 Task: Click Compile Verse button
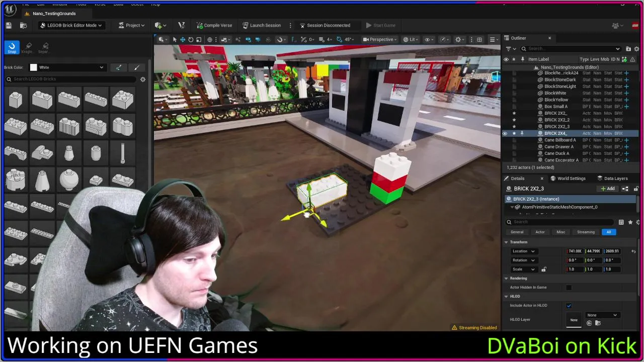click(214, 25)
